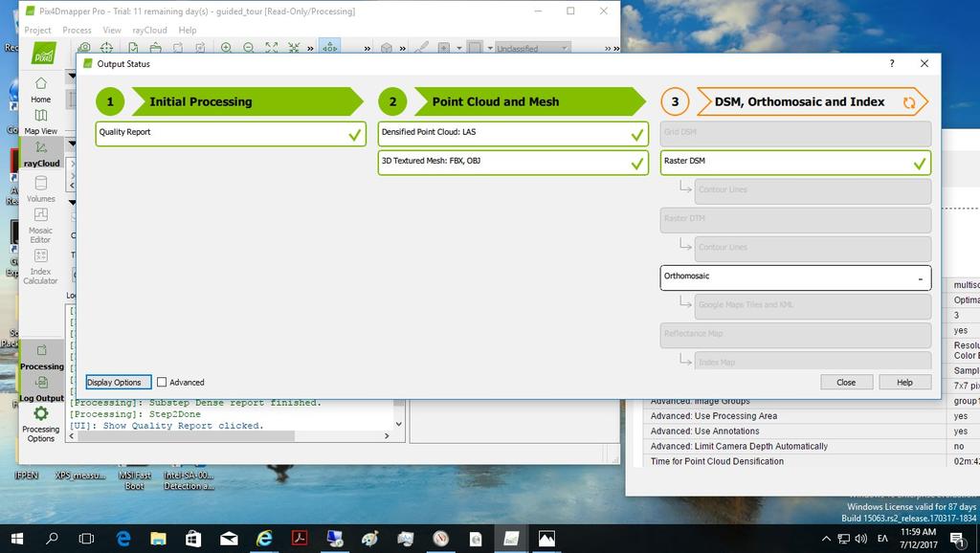Open the Help menu in menu bar
Screen dimensions: 980x553
187,30
